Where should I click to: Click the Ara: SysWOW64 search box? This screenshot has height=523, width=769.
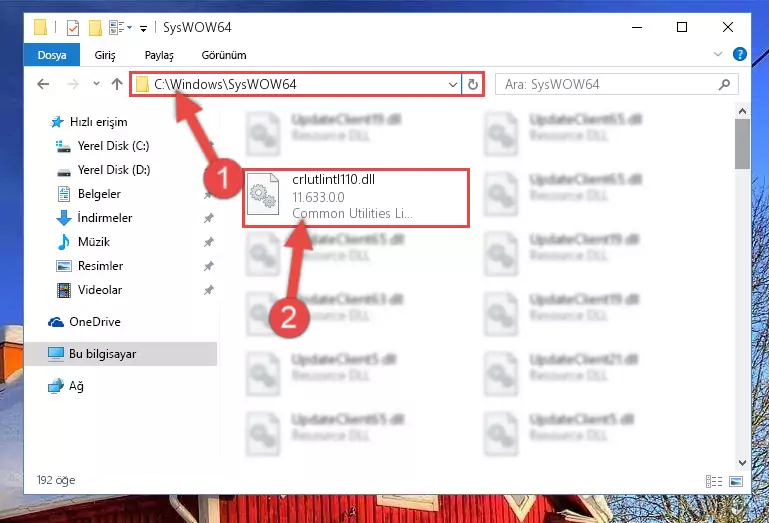[616, 84]
